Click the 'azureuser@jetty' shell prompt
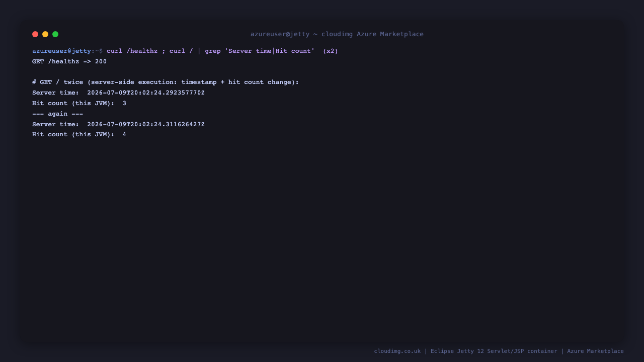The height and width of the screenshot is (362, 644). [x=61, y=51]
